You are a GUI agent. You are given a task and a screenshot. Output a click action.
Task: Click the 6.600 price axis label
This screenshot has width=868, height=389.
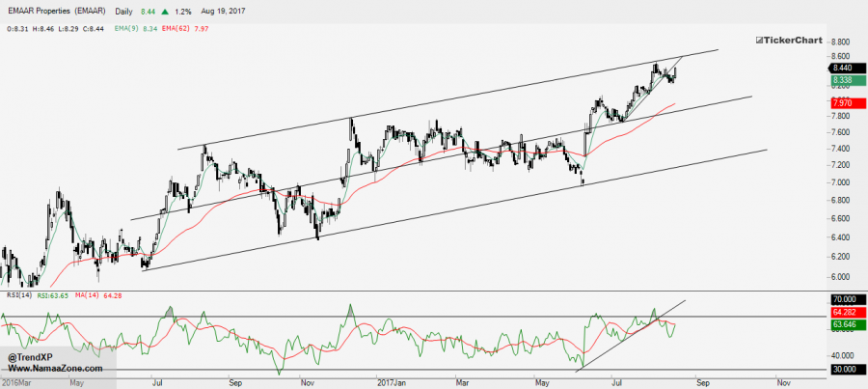[841, 219]
